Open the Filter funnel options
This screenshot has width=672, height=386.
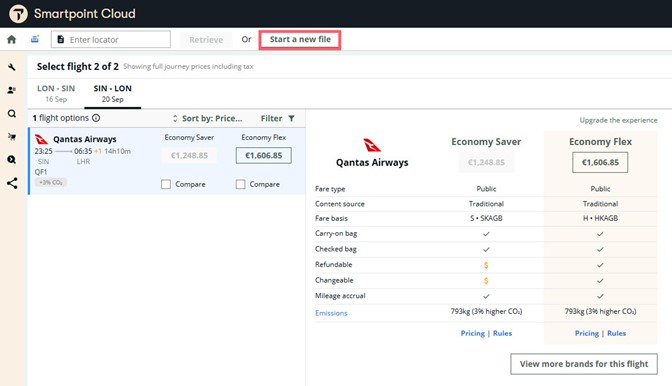pyautogui.click(x=277, y=118)
